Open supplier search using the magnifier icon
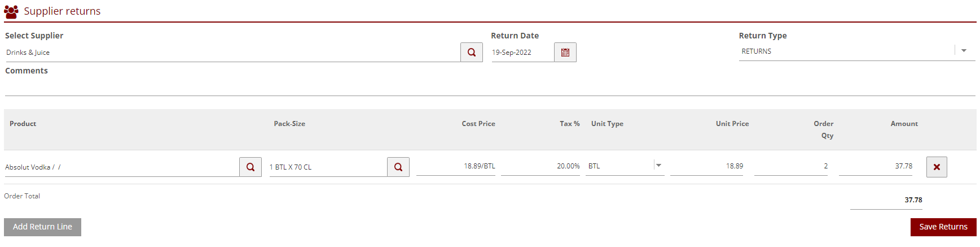This screenshot has width=980, height=247. tap(471, 53)
